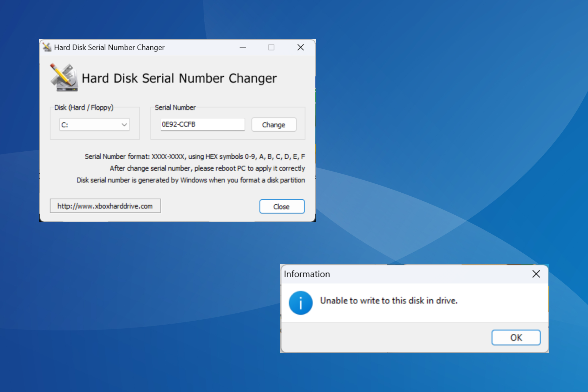Viewport: 588px width, 392px height.
Task: Click the 'Disk serial number is generated' note
Action: (191, 180)
